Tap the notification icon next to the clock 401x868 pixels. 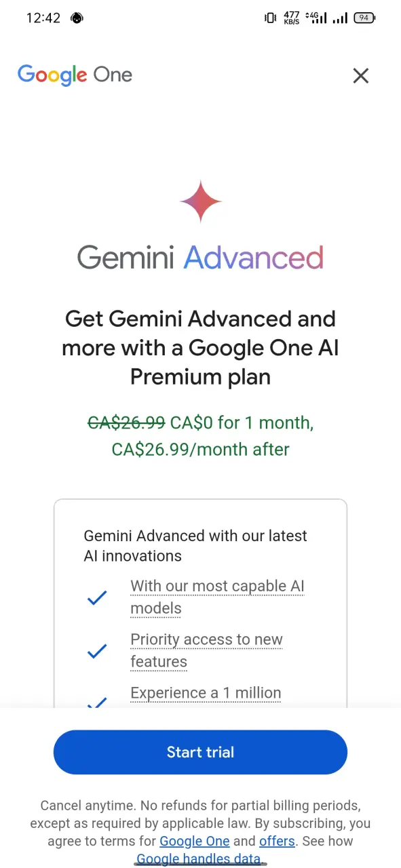tap(77, 18)
